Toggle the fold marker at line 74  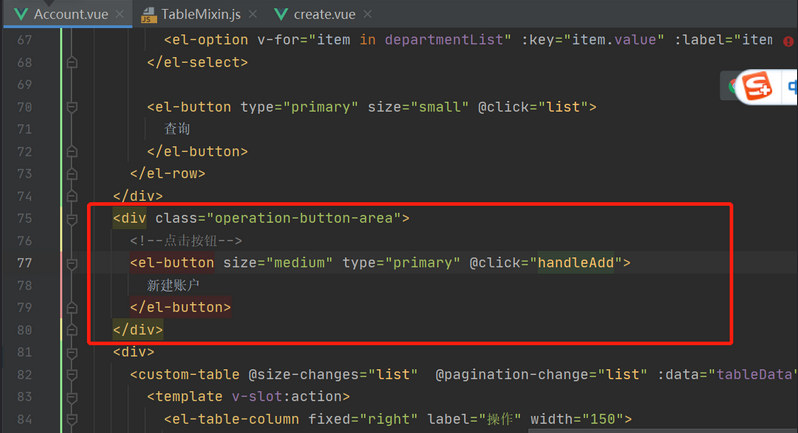point(72,196)
